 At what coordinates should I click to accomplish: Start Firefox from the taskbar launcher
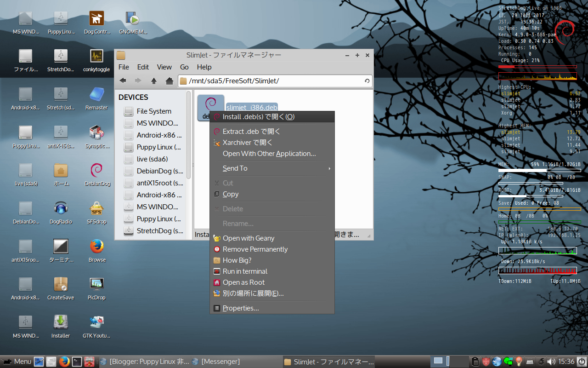point(64,361)
